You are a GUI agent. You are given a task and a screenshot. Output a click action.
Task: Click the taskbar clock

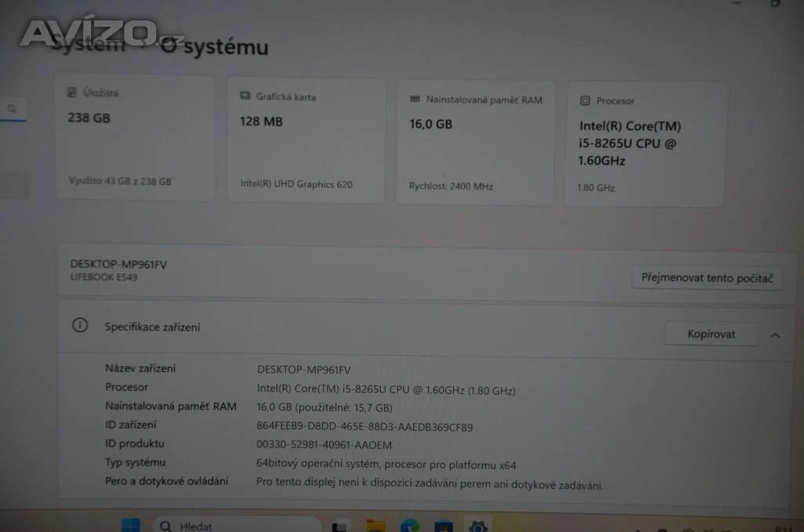[x=784, y=528]
